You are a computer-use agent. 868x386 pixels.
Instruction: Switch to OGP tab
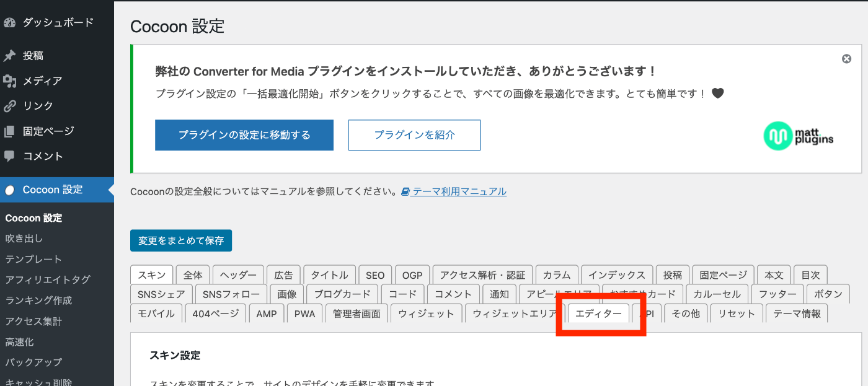pyautogui.click(x=412, y=275)
